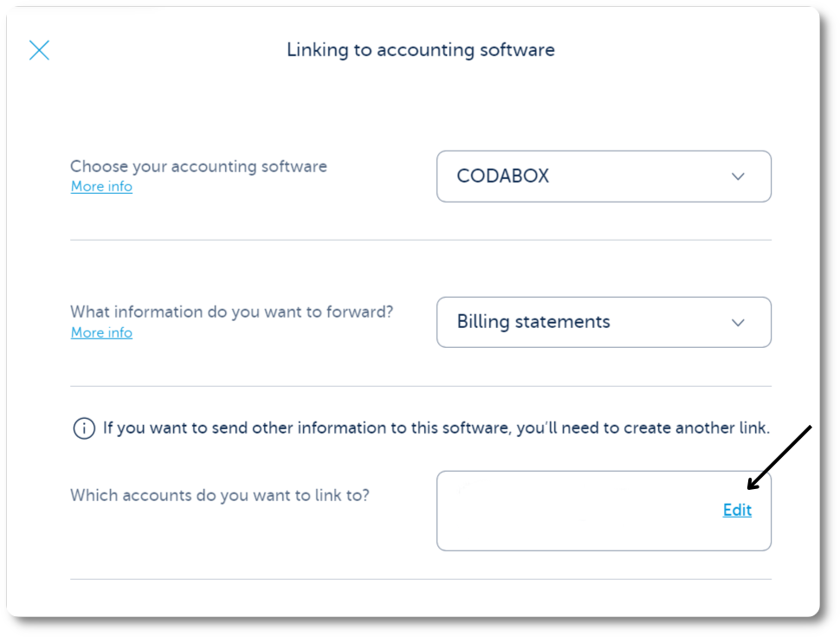Viewport: 840px width, 637px height.
Task: Select the CODABOX text in software selector
Action: click(502, 176)
